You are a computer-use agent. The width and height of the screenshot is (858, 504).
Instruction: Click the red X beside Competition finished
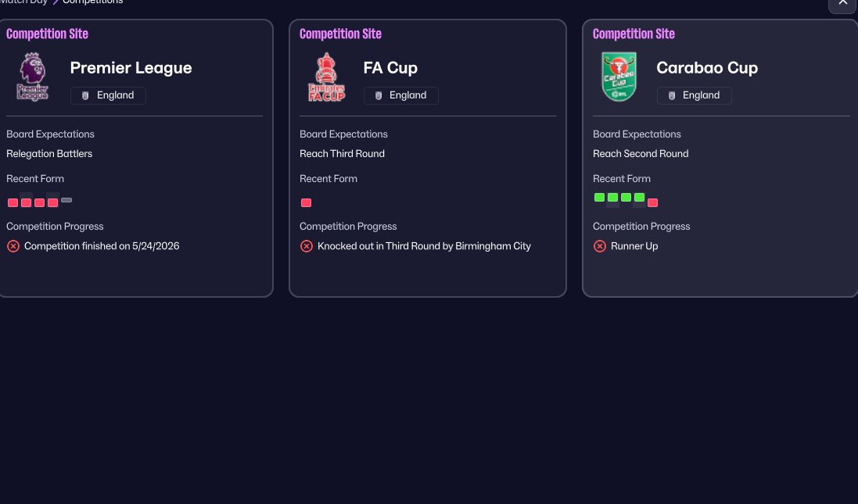tap(13, 246)
